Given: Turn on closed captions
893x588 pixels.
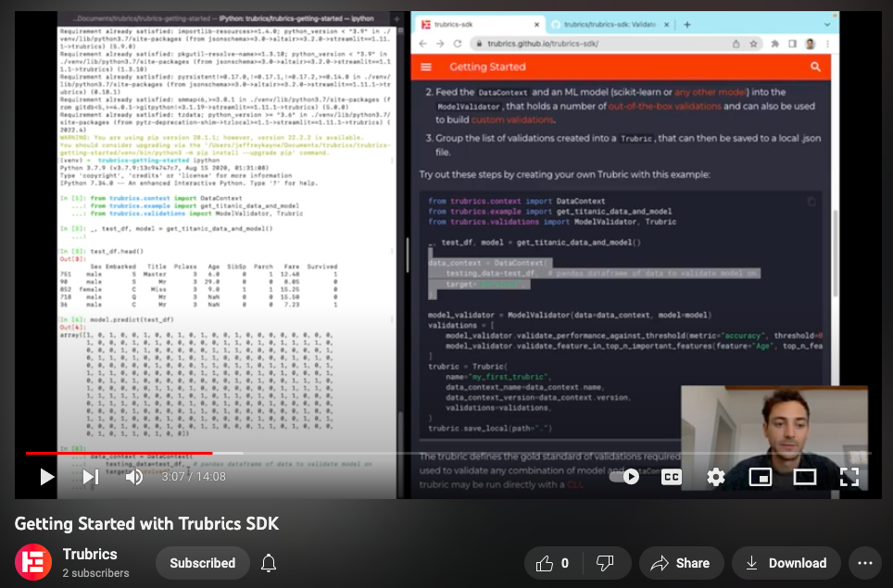Looking at the screenshot, I should (672, 477).
